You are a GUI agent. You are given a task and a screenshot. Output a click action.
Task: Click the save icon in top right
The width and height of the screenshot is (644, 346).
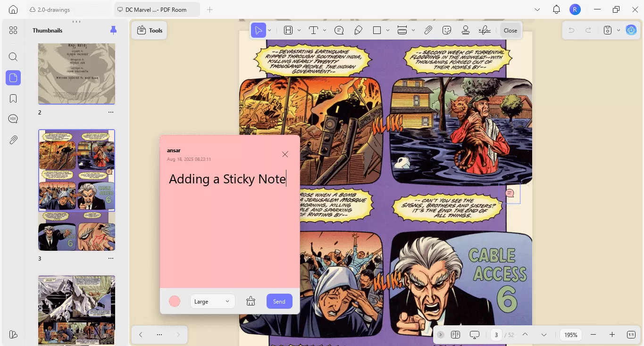pyautogui.click(x=608, y=30)
